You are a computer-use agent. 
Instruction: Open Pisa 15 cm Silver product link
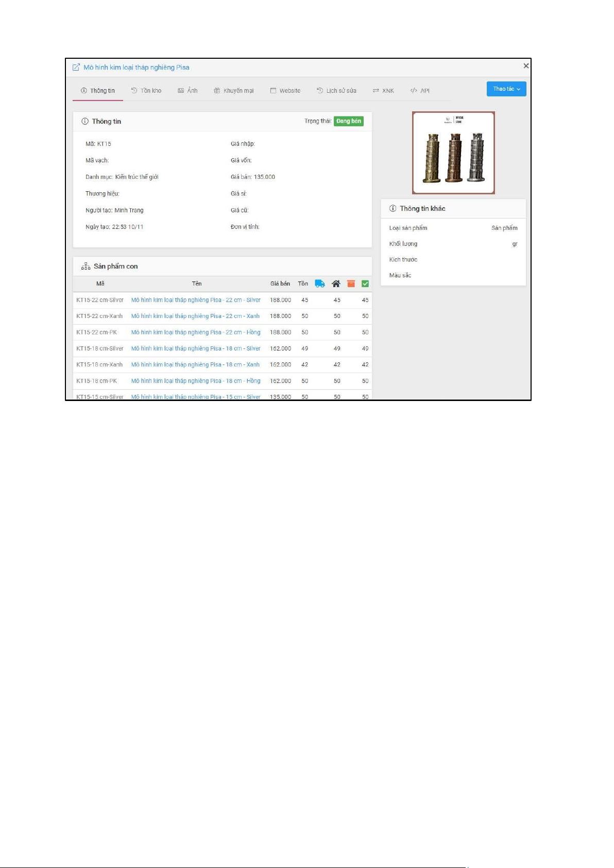coord(196,396)
